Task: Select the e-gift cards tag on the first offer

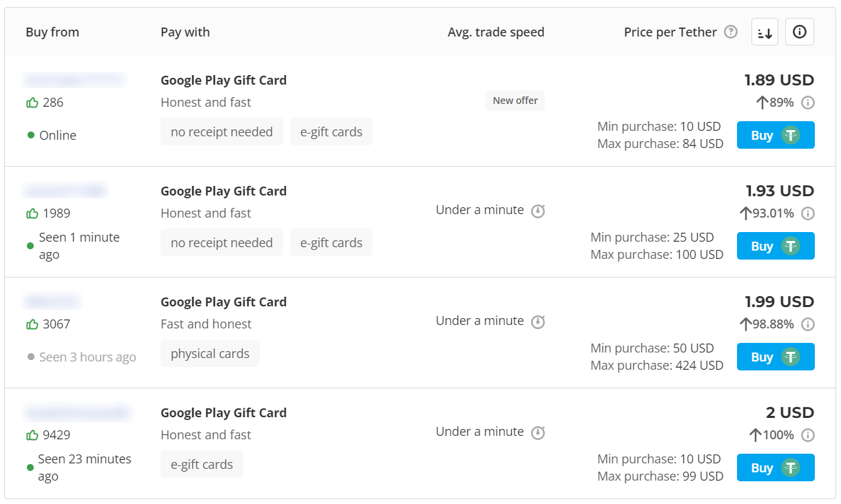Action: tap(331, 132)
